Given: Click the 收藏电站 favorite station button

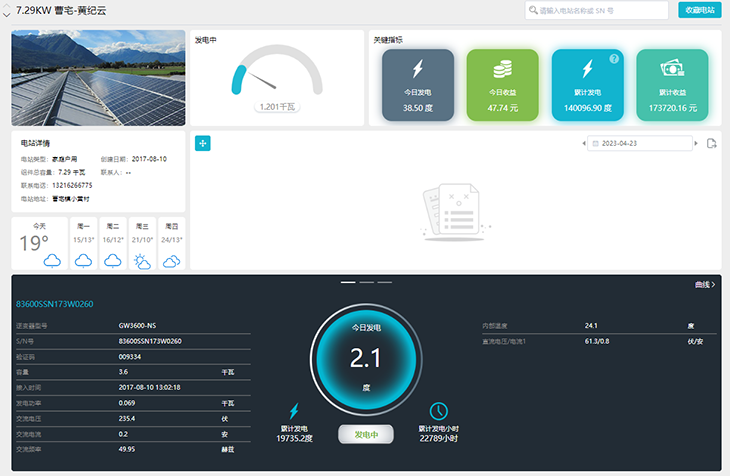Looking at the screenshot, I should click(699, 10).
